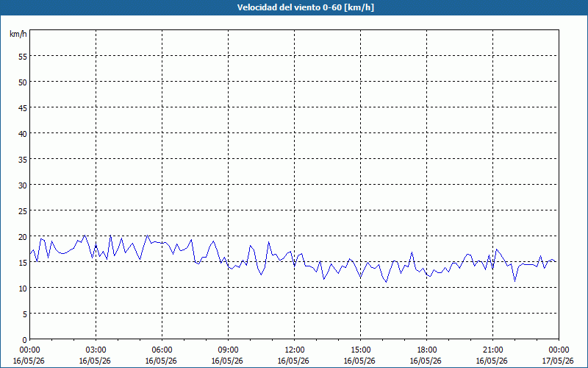Click the "10" y-axis value
Image resolution: width=588 pixels, height=368 pixels.
click(23, 289)
